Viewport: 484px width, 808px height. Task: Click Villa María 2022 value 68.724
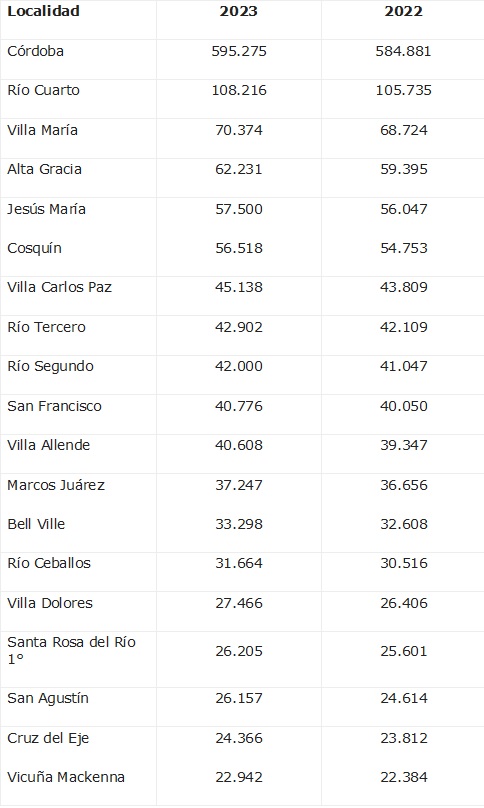[404, 130]
